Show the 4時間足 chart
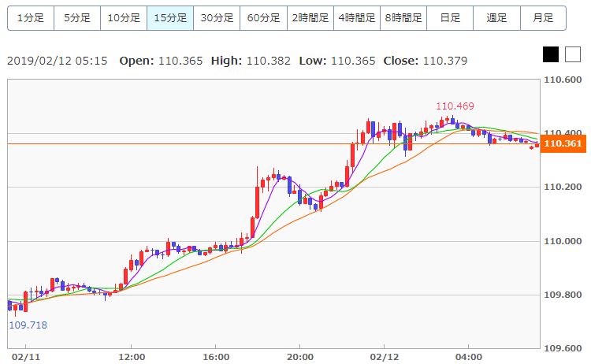The image size is (591, 364). (356, 17)
